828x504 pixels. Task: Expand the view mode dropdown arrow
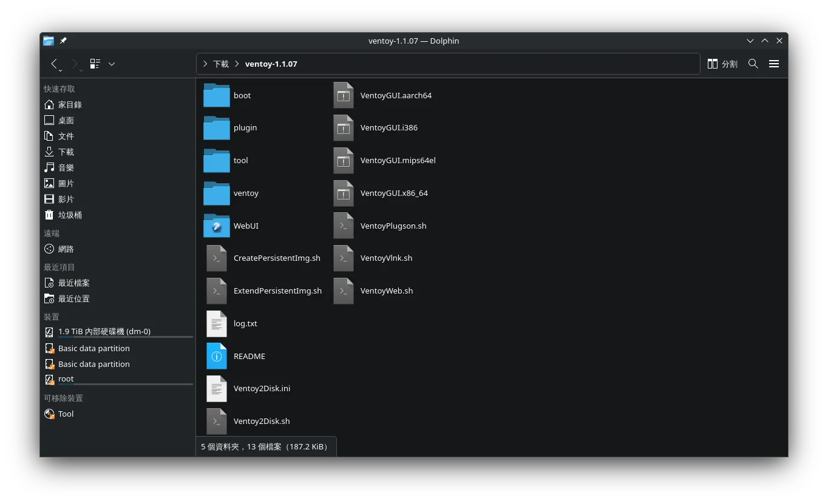click(112, 64)
